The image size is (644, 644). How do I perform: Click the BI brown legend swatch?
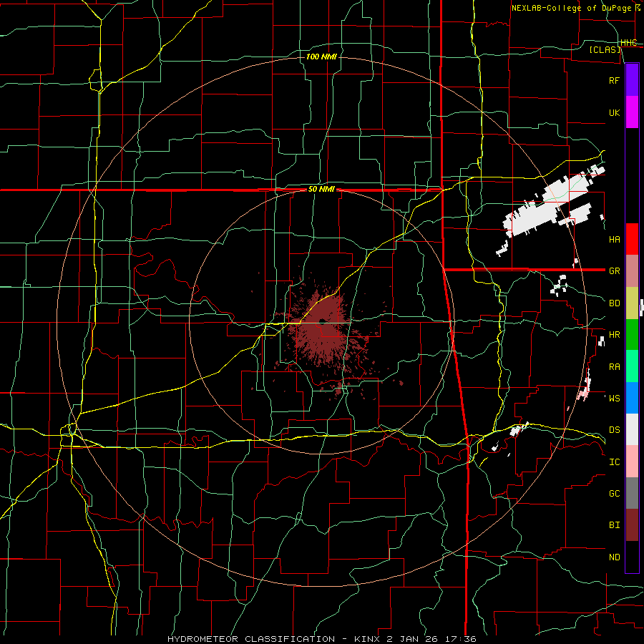pos(632,525)
